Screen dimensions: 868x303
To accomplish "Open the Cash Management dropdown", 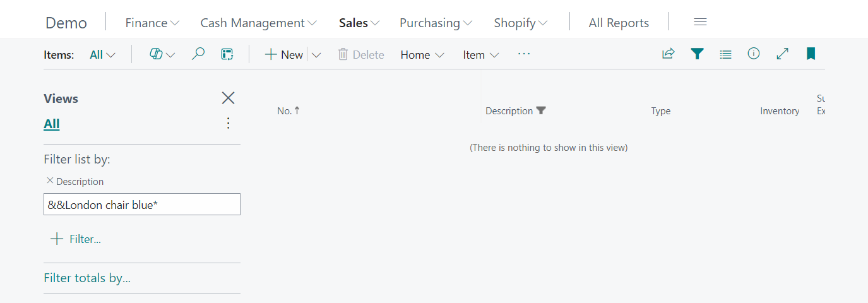I will 258,23.
